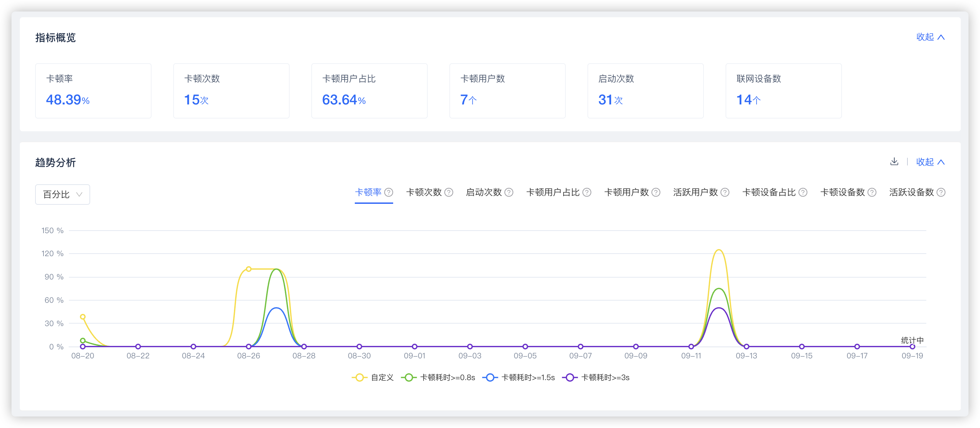Click the download icon in the 趋势分析 panel
980x428 pixels.
894,162
